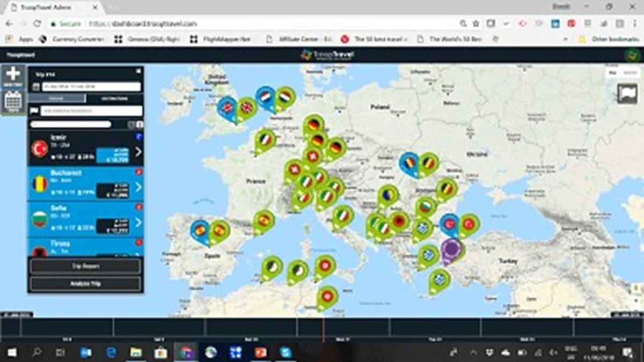Toggle the red badge on Sofia card
Screen dimensions: 644x362
coord(139,206)
